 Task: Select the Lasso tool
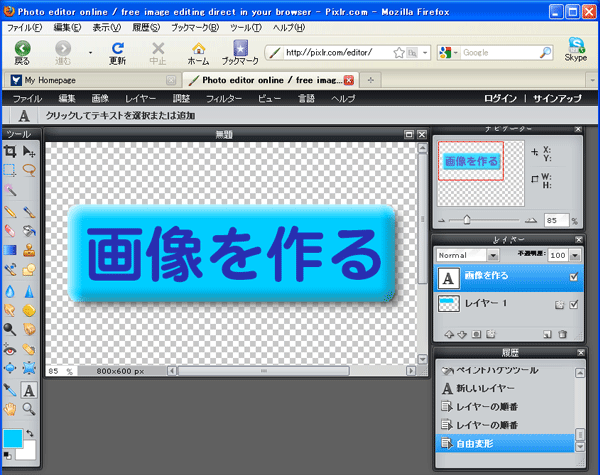[29, 170]
